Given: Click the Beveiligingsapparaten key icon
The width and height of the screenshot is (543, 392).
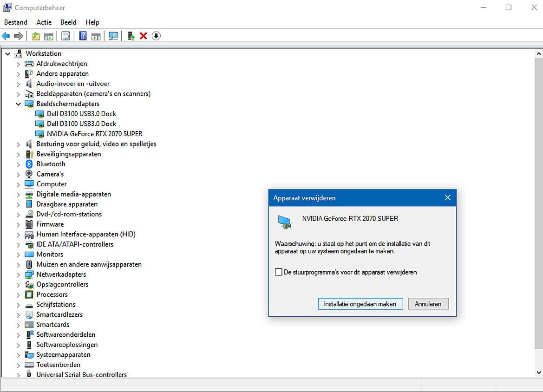Looking at the screenshot, I should 29,154.
